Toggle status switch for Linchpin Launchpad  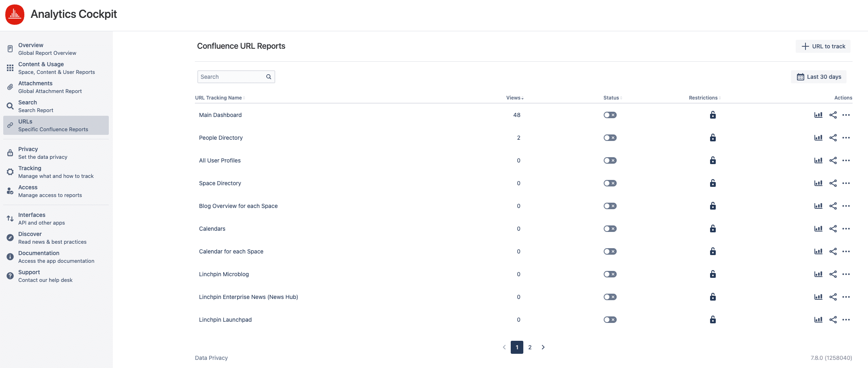pyautogui.click(x=610, y=320)
